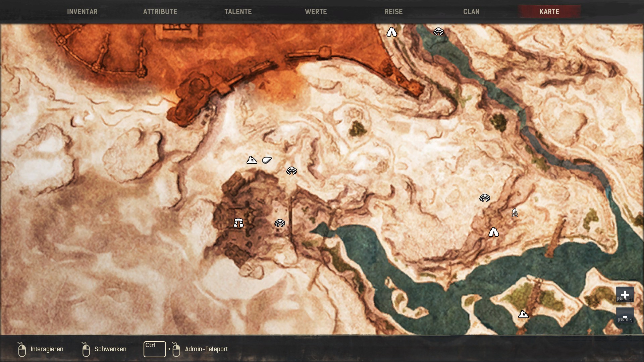The width and height of the screenshot is (644, 362).
Task: Open the CLAN tab
Action: point(471,12)
